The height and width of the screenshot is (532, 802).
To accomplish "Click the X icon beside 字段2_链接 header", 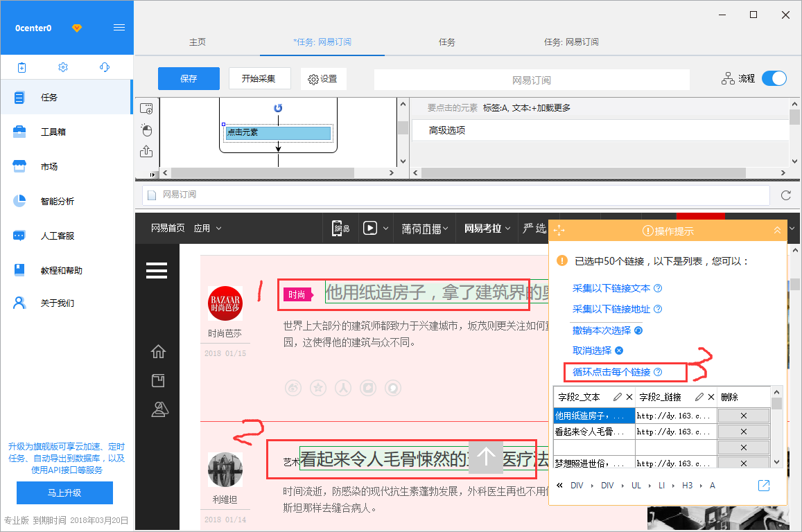I will (x=711, y=397).
